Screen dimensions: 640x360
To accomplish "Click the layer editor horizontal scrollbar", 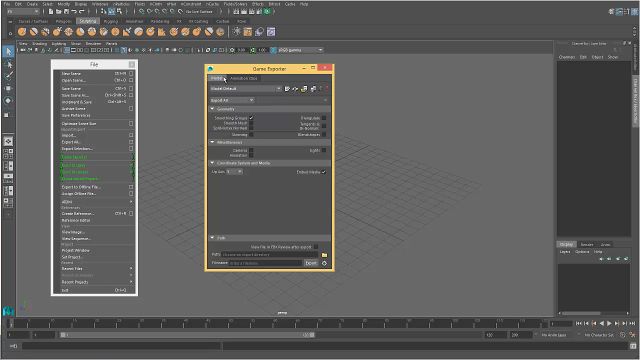I will (x=581, y=313).
